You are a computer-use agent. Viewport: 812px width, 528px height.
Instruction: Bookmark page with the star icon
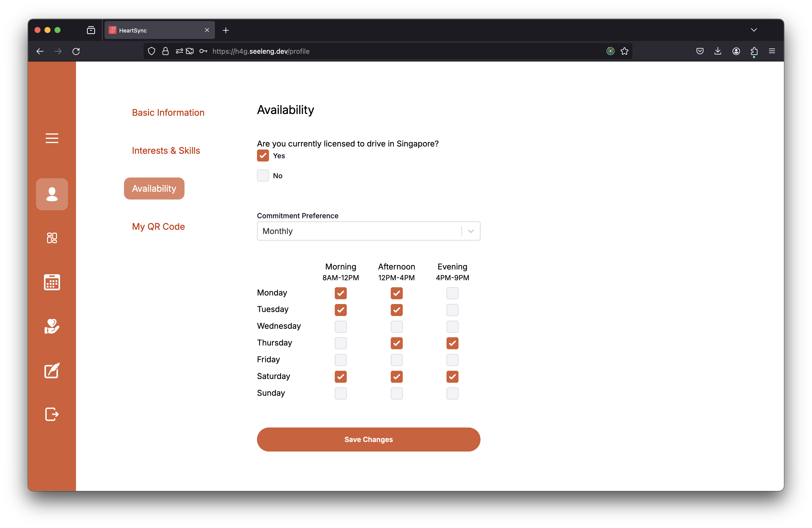coord(624,51)
